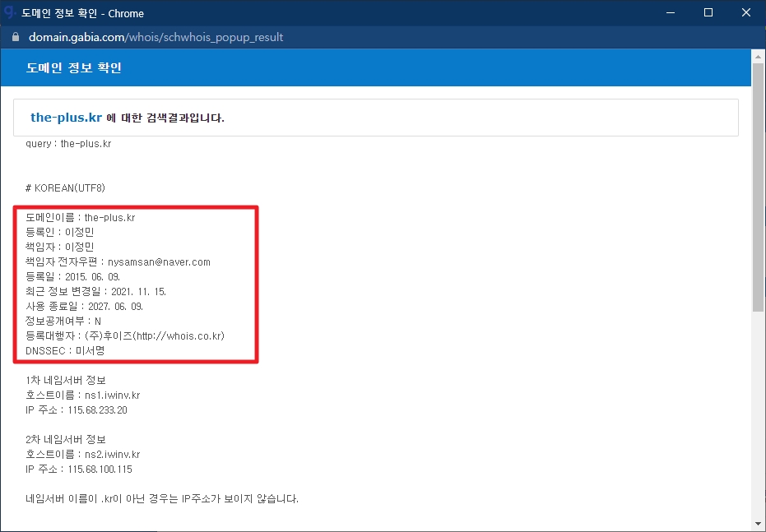Click the query : the-plus.kr line
The image size is (766, 532).
click(68, 144)
